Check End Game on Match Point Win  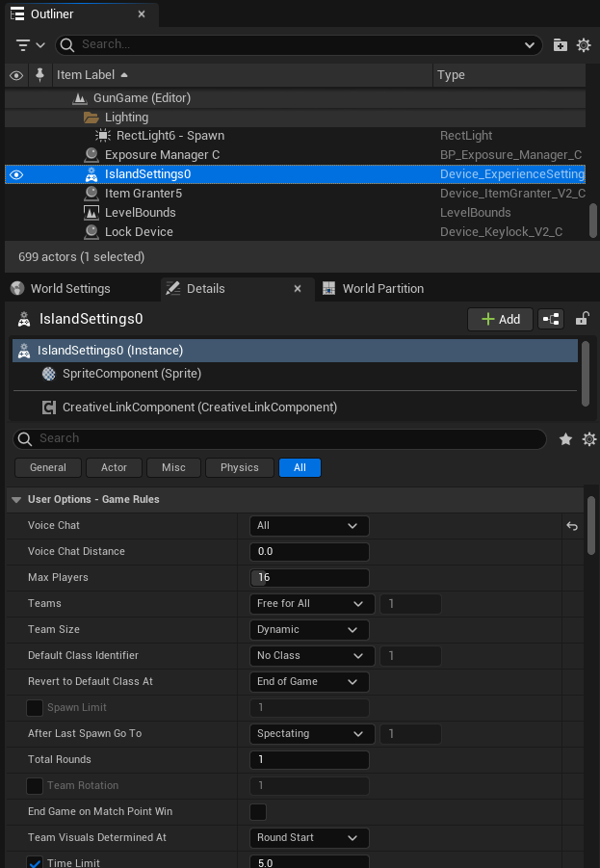tap(258, 811)
